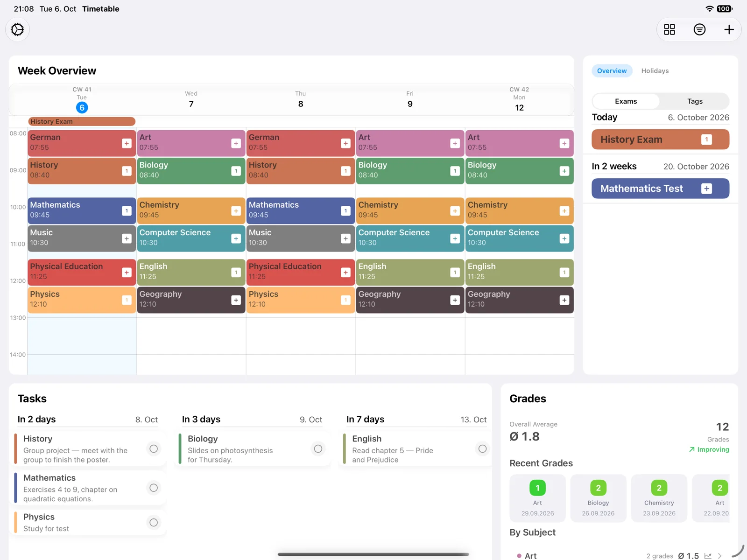
Task: Open badge on Tuesday History lesson
Action: pyautogui.click(x=127, y=171)
